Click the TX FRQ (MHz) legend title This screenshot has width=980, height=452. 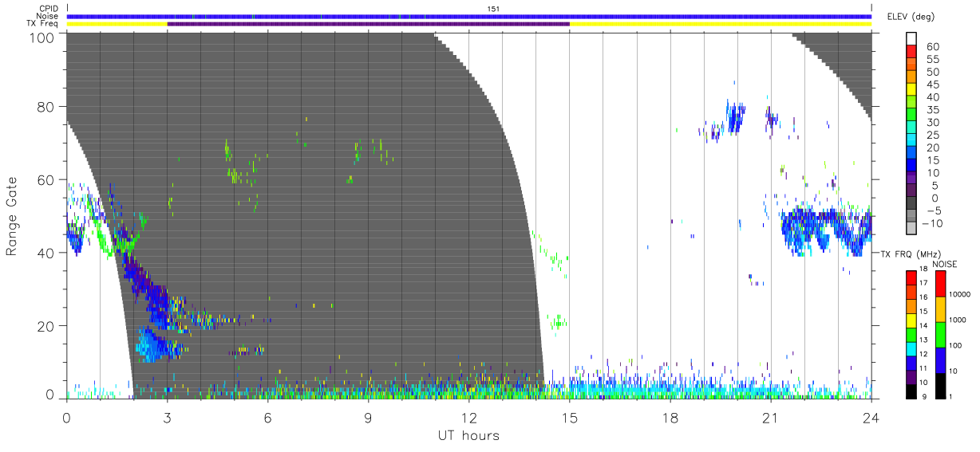(x=910, y=254)
